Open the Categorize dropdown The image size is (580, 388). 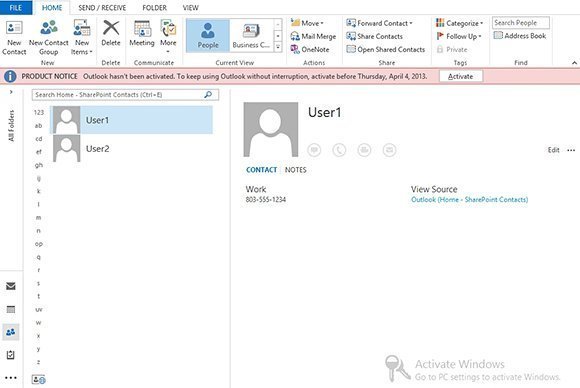(x=459, y=23)
